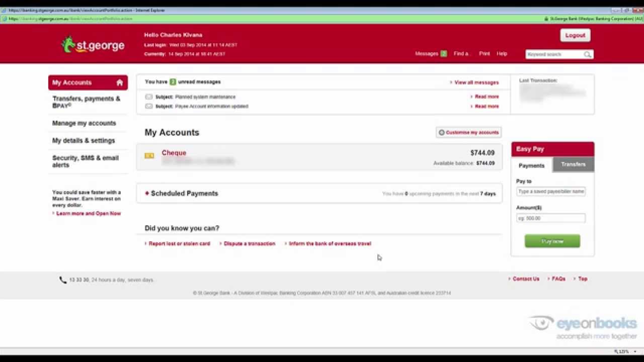This screenshot has width=644, height=362.
Task: Open Help in the header
Action: (x=502, y=54)
